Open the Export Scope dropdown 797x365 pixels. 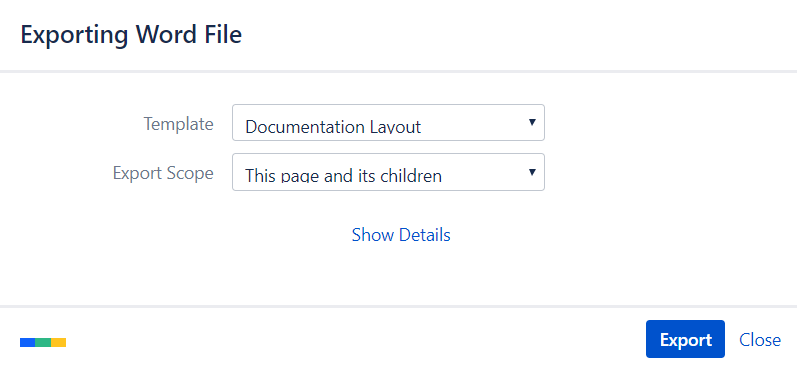point(388,172)
